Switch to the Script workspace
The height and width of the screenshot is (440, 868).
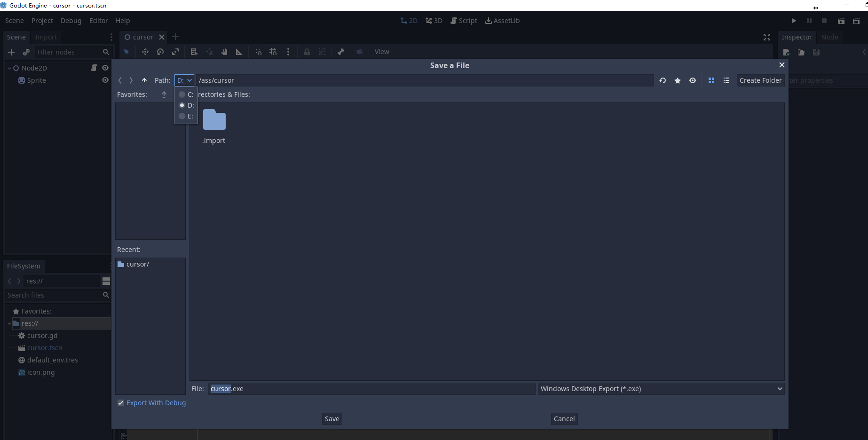pos(464,21)
